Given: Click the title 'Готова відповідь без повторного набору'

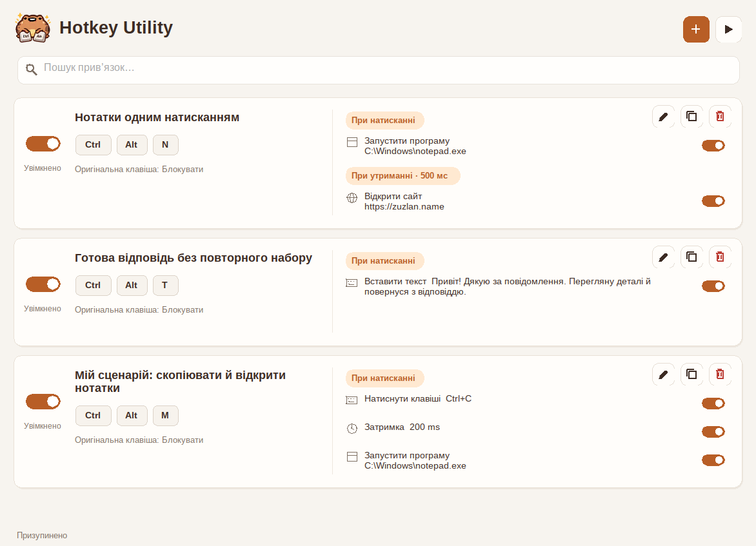Looking at the screenshot, I should [x=194, y=258].
